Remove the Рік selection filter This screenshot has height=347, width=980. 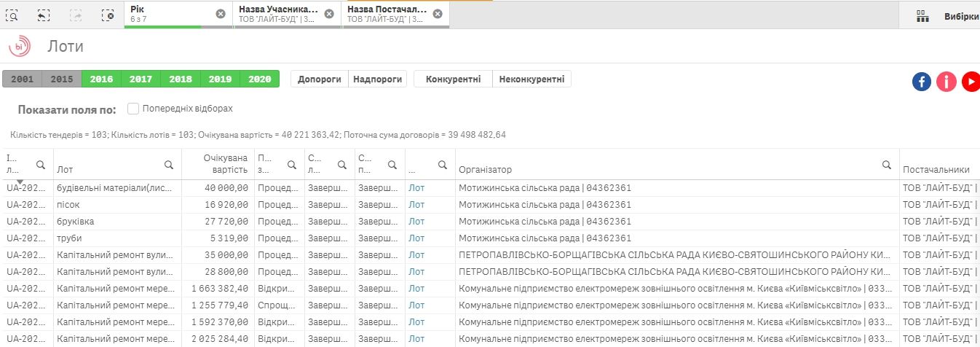point(221,14)
